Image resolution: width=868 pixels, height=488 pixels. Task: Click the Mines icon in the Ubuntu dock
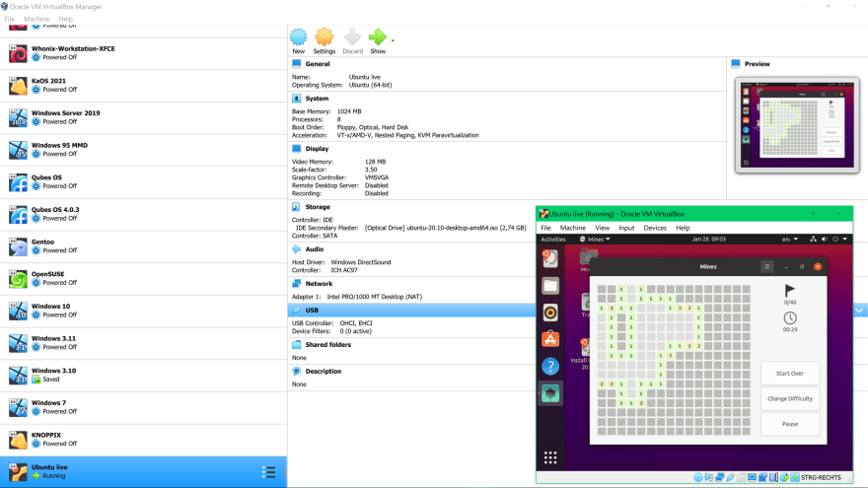(x=550, y=393)
